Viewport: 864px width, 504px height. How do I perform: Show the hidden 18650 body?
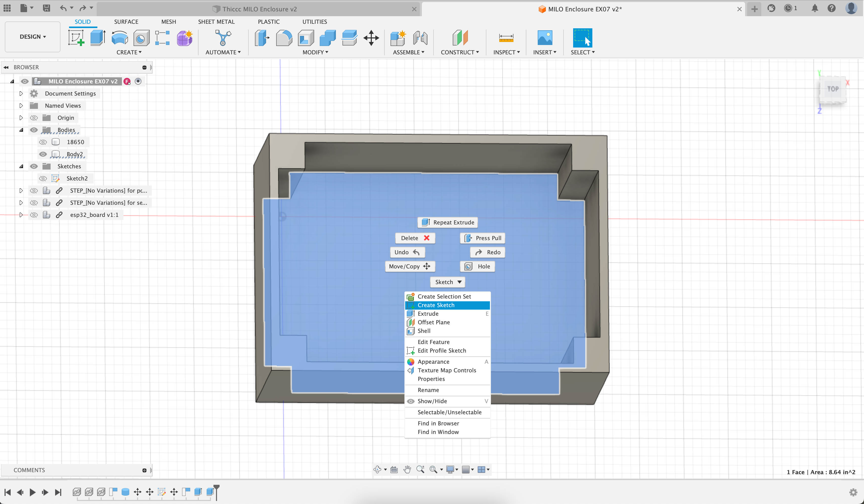[43, 142]
